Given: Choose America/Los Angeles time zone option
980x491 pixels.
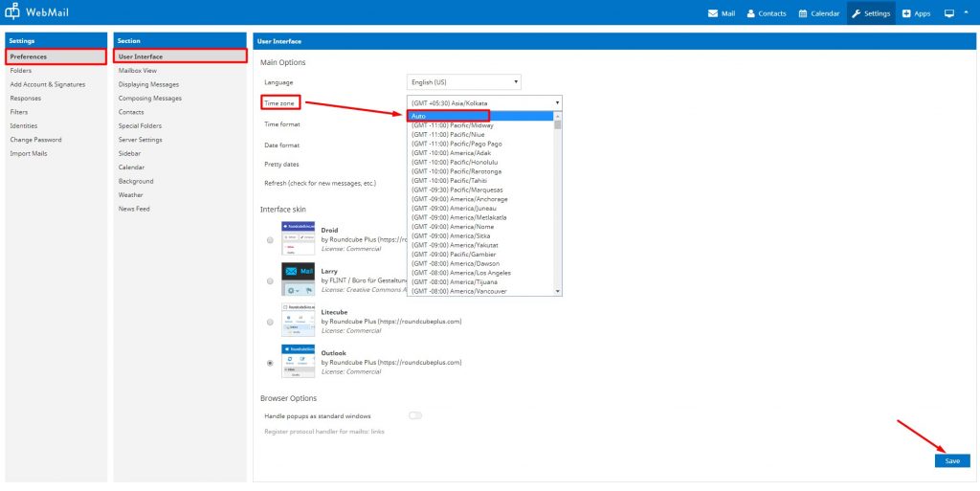Looking at the screenshot, I should coord(459,273).
